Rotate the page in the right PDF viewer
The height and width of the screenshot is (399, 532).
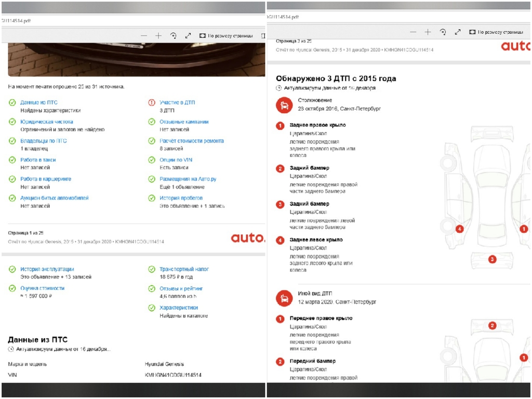(x=443, y=32)
